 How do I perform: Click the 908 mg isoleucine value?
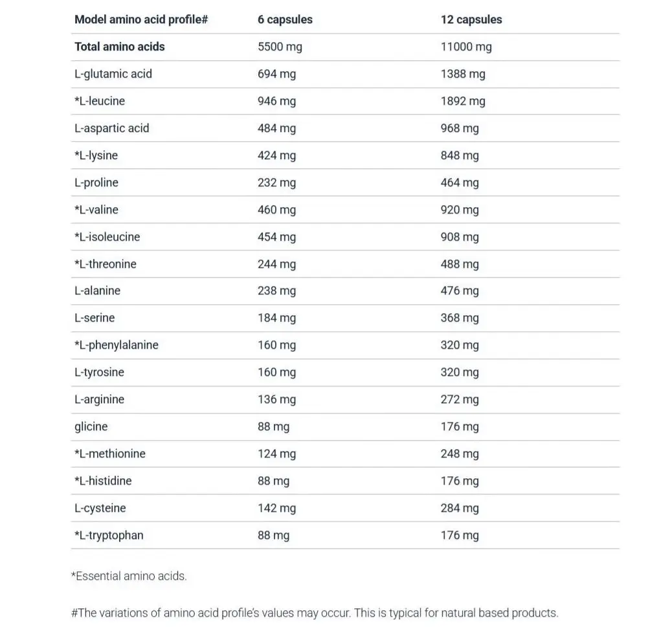[x=460, y=237]
